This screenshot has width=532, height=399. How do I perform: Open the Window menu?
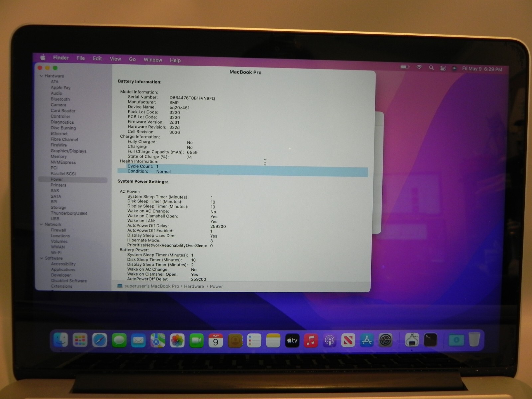tap(153, 60)
